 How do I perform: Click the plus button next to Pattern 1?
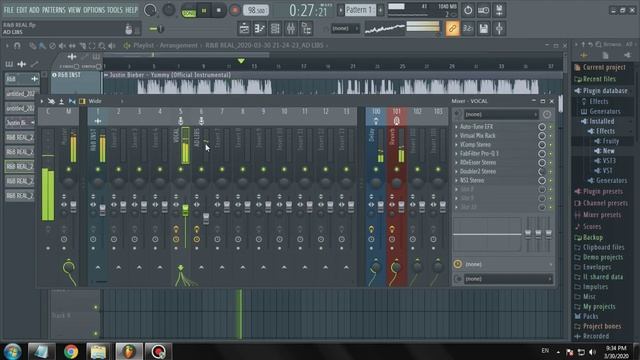[380, 10]
